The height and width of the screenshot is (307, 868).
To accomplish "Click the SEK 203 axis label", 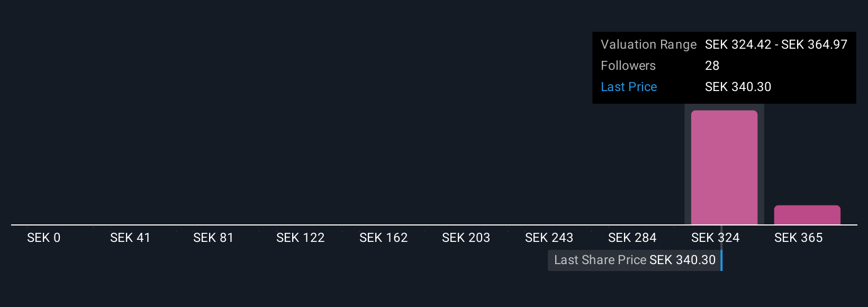I will (x=466, y=238).
